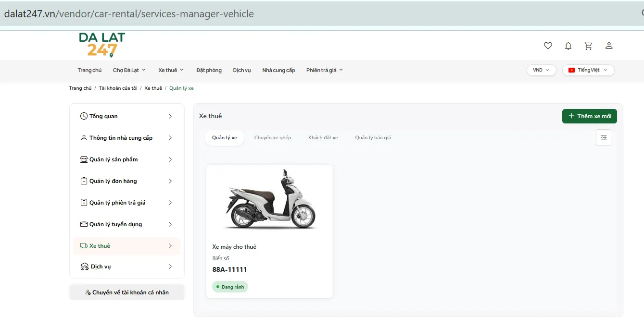Open the shopping cart icon
644x328 pixels.
click(x=588, y=46)
